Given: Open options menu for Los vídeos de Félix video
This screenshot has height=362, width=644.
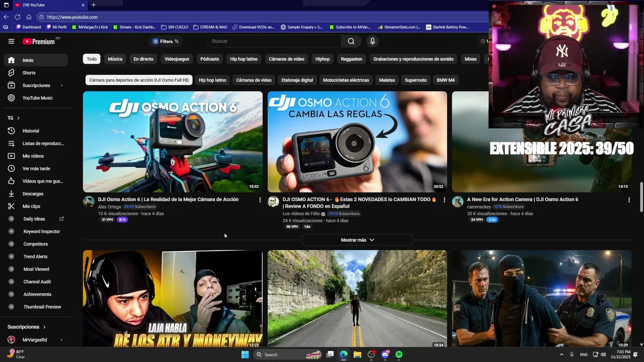Looking at the screenshot, I should tap(444, 200).
